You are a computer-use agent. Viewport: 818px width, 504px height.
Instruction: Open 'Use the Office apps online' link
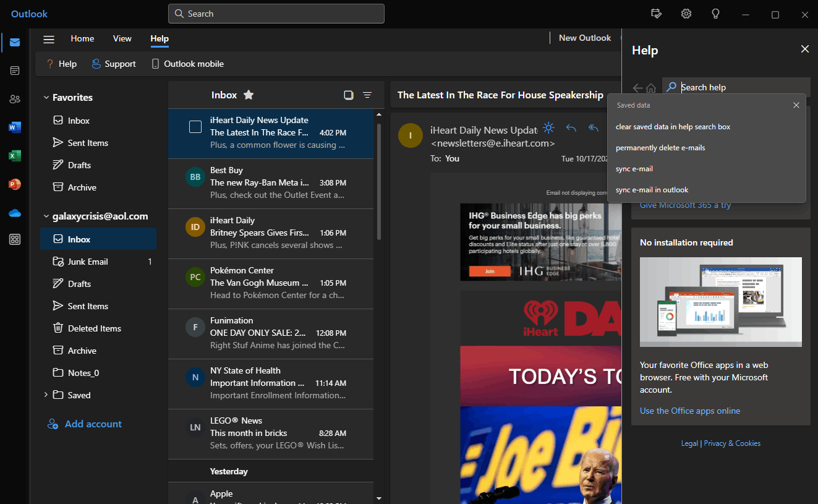(x=690, y=411)
